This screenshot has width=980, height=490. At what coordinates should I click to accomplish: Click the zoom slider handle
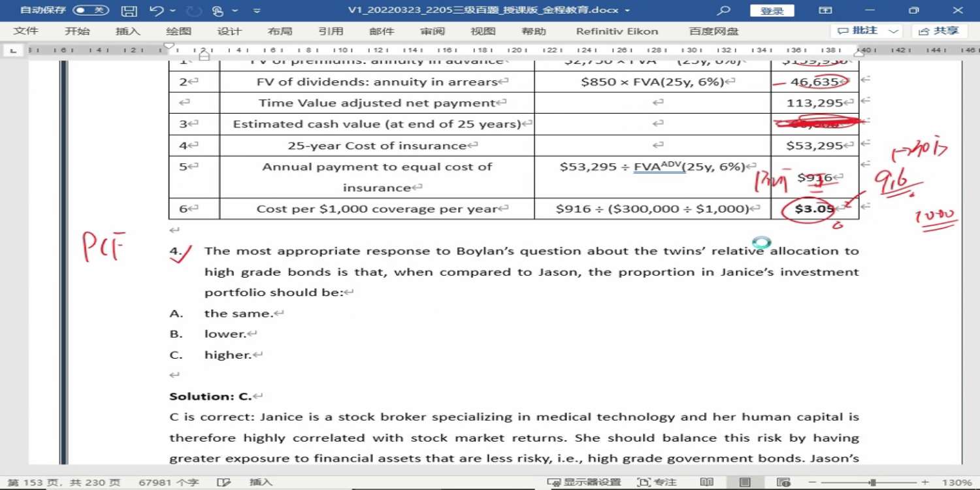click(872, 482)
